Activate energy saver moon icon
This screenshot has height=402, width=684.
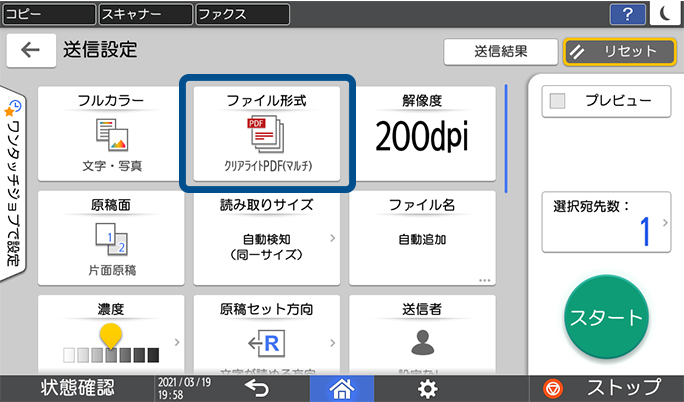(x=665, y=14)
